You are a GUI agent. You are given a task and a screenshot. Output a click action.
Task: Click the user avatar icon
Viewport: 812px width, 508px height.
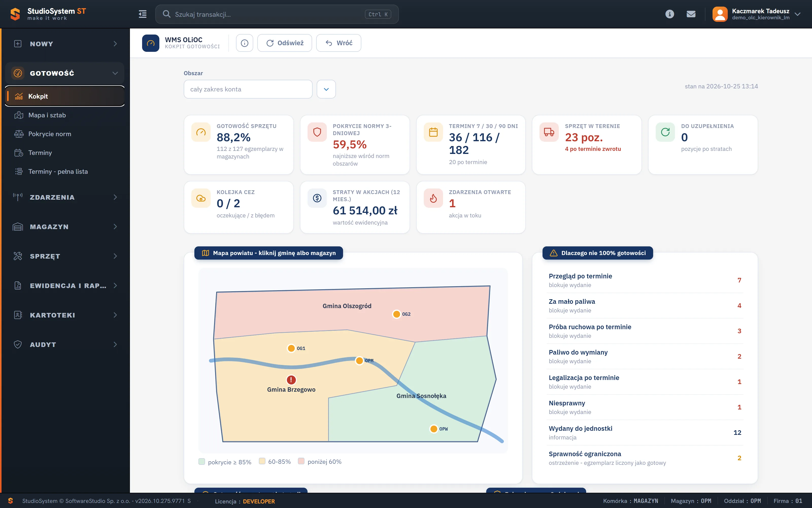point(720,14)
